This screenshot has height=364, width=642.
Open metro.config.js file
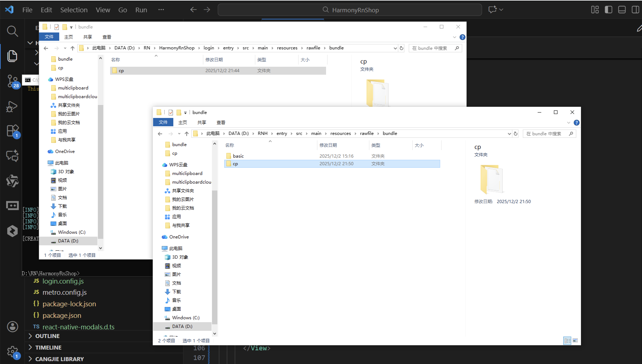(65, 292)
